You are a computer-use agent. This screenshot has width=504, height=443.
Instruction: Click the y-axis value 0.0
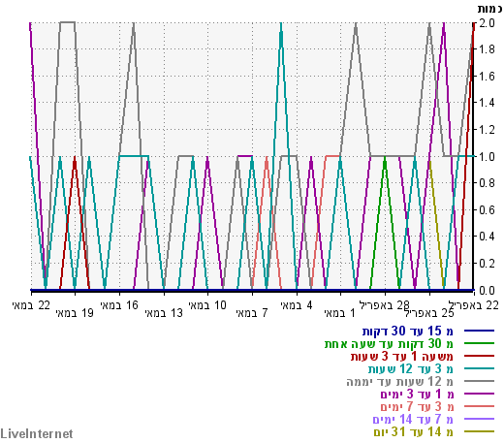tap(487, 290)
